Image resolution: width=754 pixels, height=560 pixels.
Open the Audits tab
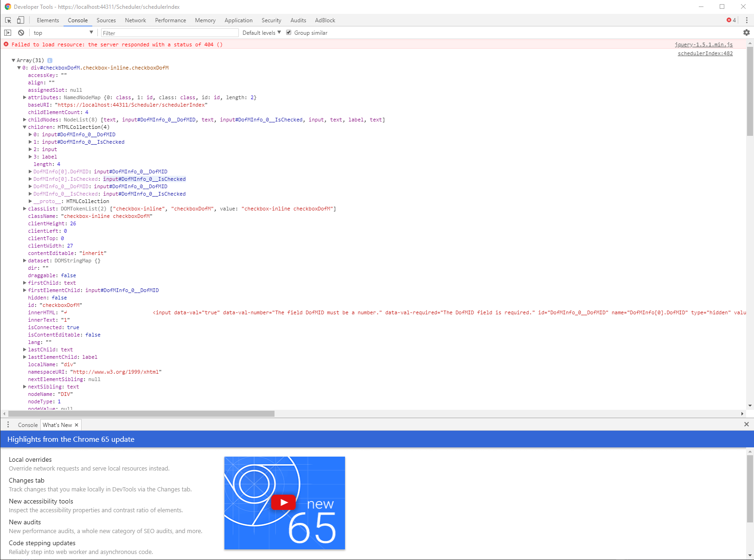click(298, 20)
